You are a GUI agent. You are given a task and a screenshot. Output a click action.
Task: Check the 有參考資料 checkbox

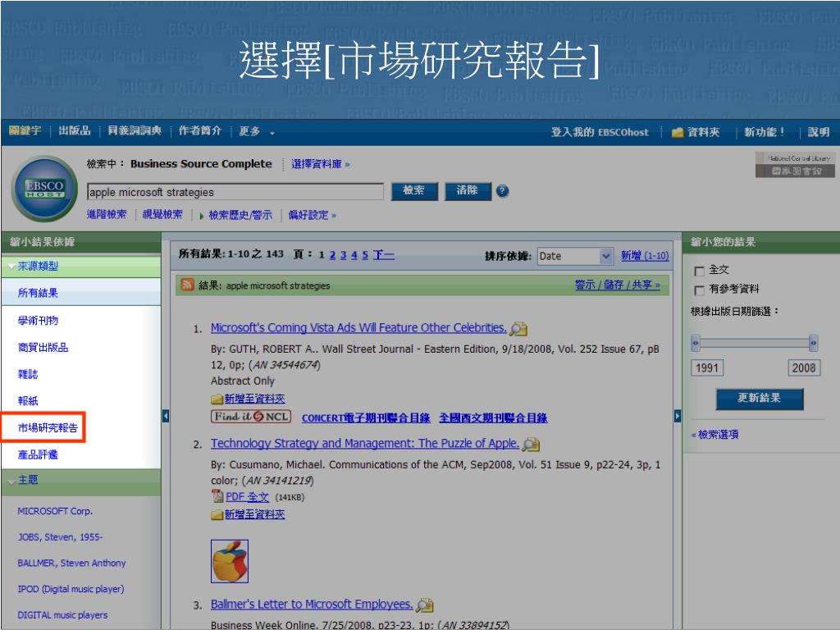click(699, 290)
